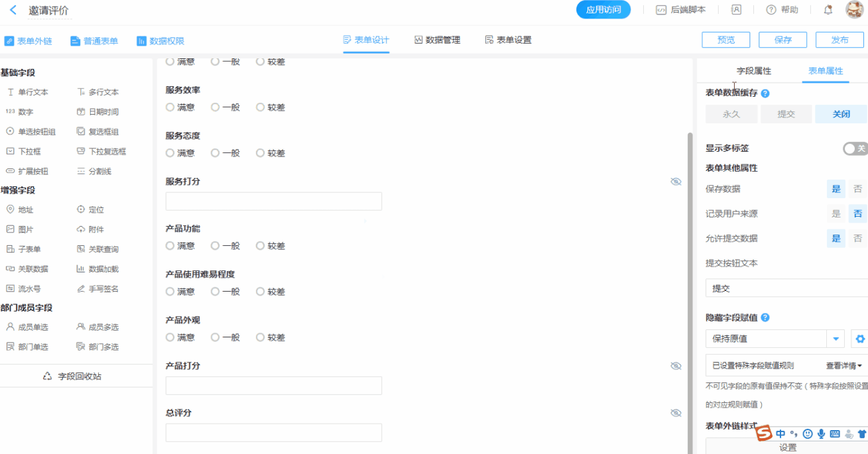Screen dimensions: 868x454
Task: Select 较差 radio under 产品外观
Action: (261, 337)
